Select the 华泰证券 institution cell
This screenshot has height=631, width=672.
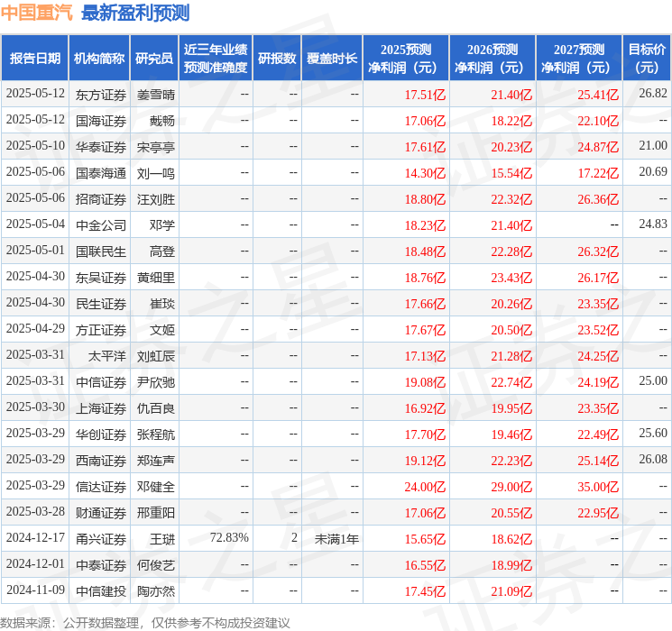pyautogui.click(x=101, y=147)
